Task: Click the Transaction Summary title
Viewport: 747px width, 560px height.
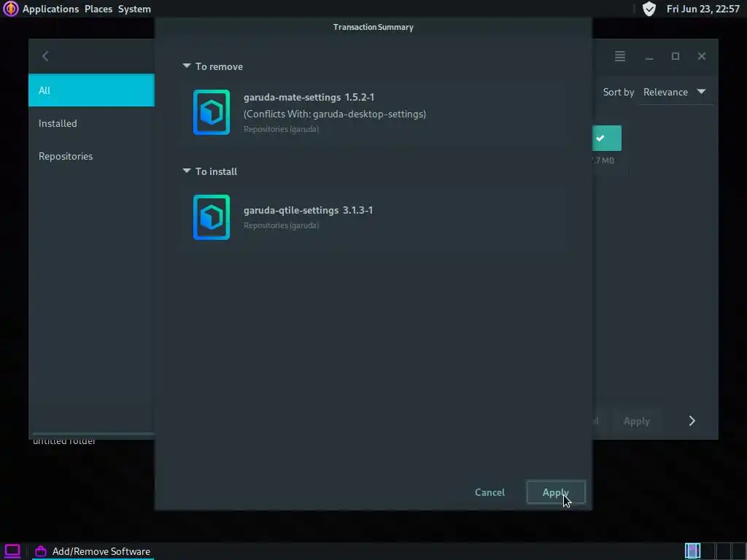Action: (x=373, y=27)
